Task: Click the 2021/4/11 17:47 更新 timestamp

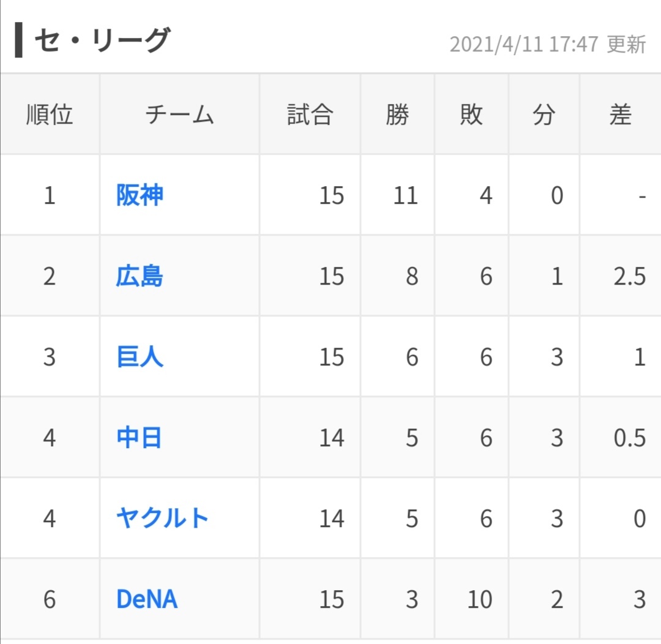Action: pos(548,45)
